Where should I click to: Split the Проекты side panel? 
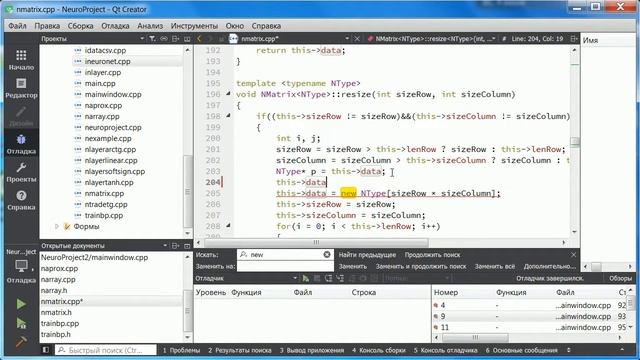(x=176, y=39)
